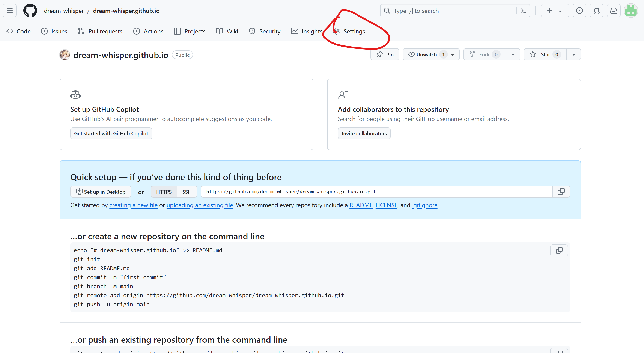Open the create-new plus dropdown
The image size is (644, 353).
point(555,11)
